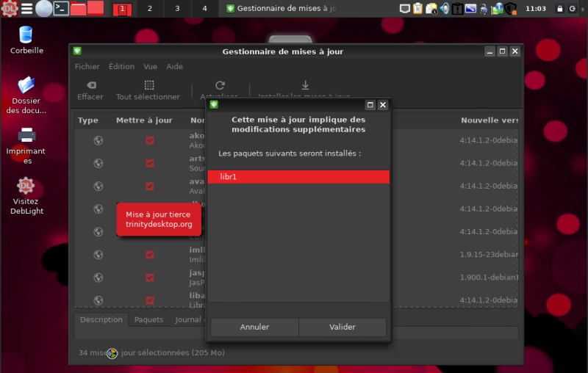The height and width of the screenshot is (373, 588).
Task: Open the Édition menu
Action: (x=121, y=66)
